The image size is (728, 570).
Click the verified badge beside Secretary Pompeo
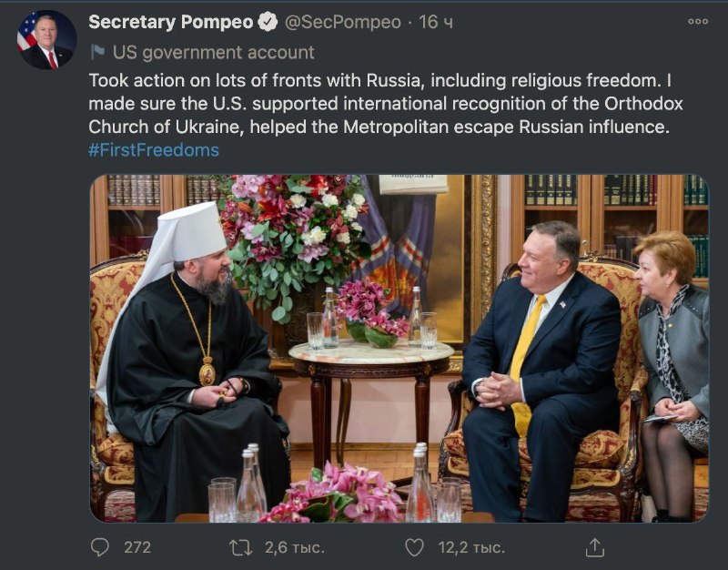(x=268, y=22)
